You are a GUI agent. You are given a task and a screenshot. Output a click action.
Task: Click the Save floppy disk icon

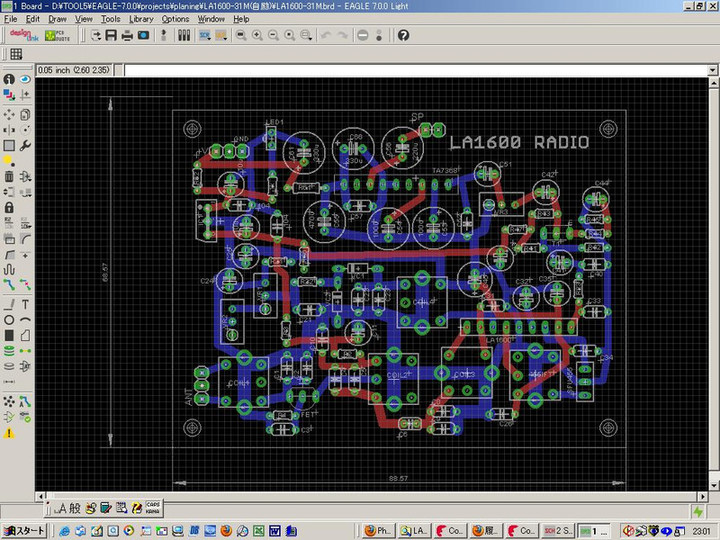(111, 35)
